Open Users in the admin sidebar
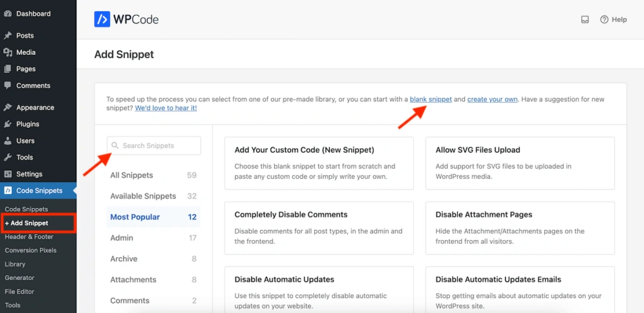Viewport: 644px width, 313px height. click(x=25, y=140)
